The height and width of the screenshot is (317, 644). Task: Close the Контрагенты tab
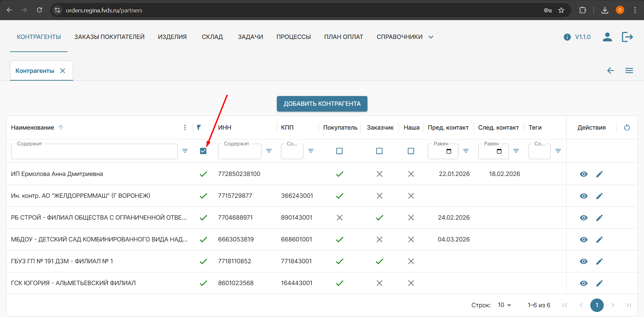pyautogui.click(x=62, y=71)
